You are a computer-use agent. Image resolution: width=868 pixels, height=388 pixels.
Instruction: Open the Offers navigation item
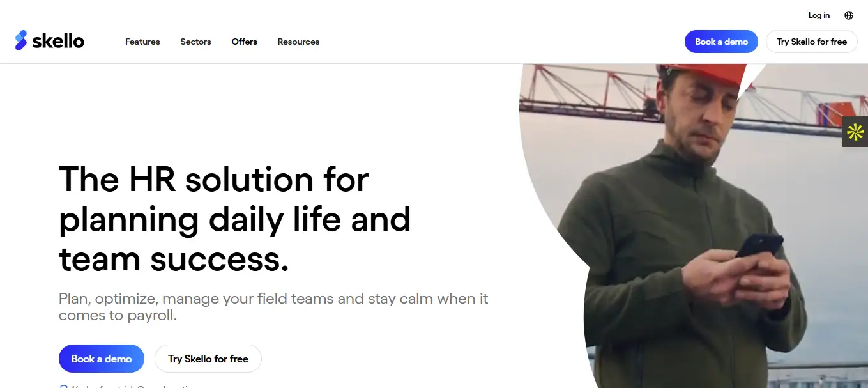(244, 42)
